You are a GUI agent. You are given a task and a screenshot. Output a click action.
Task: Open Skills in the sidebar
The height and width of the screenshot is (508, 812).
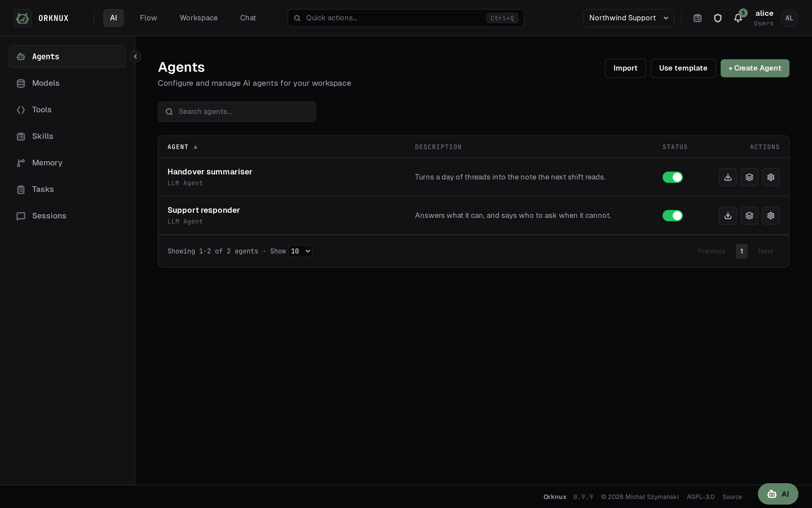[67, 136]
